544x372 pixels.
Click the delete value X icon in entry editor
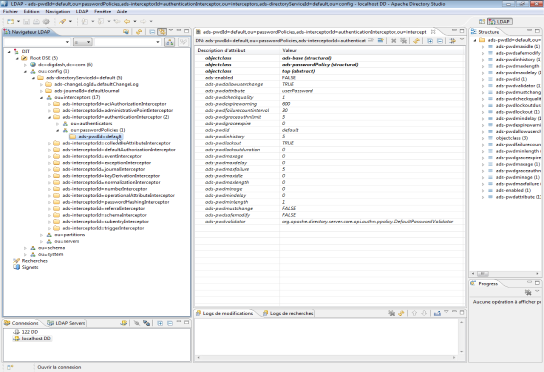pos(393,41)
